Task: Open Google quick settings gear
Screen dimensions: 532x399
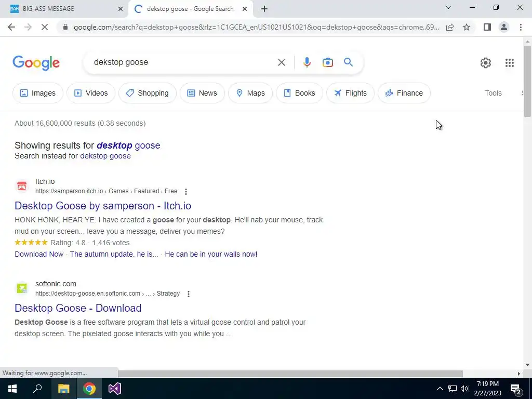Action: point(486,63)
